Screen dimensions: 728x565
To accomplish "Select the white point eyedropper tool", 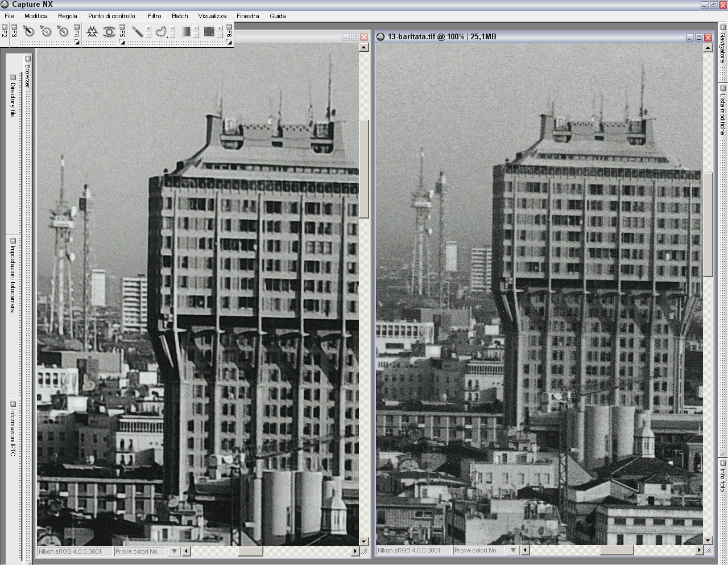I will click(x=45, y=32).
